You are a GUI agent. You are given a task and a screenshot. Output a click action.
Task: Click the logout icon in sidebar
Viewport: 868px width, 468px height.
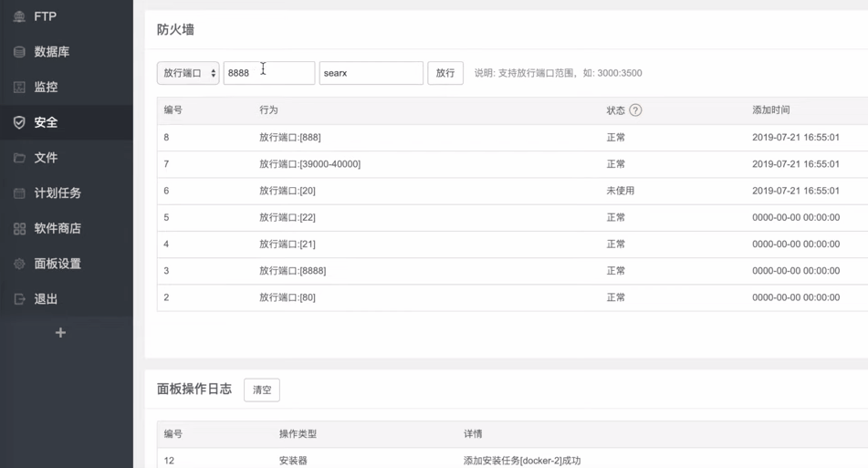19,299
